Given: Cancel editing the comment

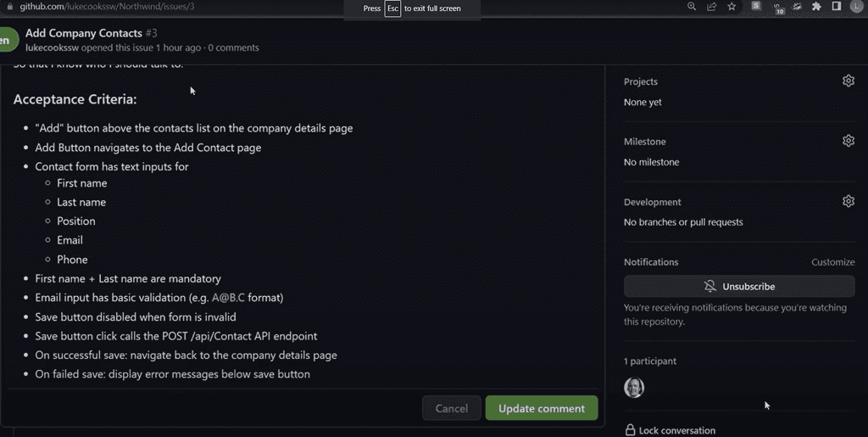Looking at the screenshot, I should [451, 408].
